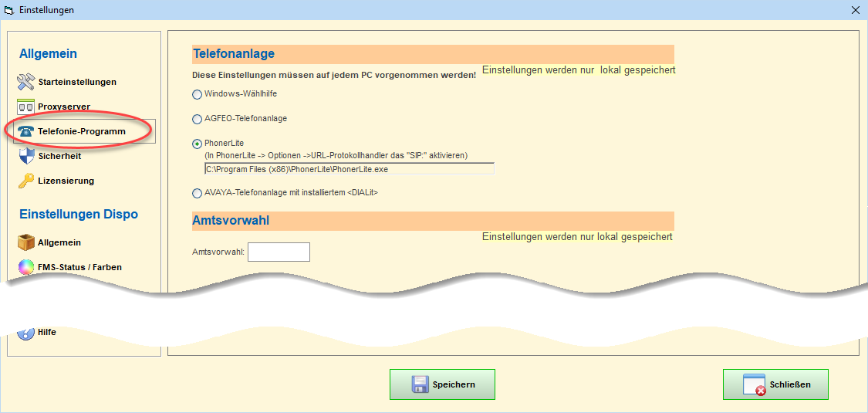Image resolution: width=868 pixels, height=413 pixels.
Task: Open Sicherheit via the shield icon
Action: pos(26,156)
